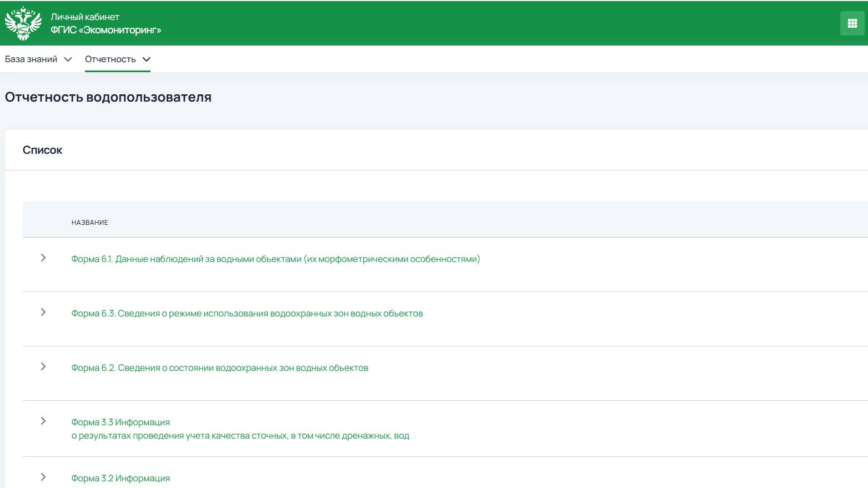Open the «Отчетность» menu
Viewport: 868px width, 488px height.
118,59
